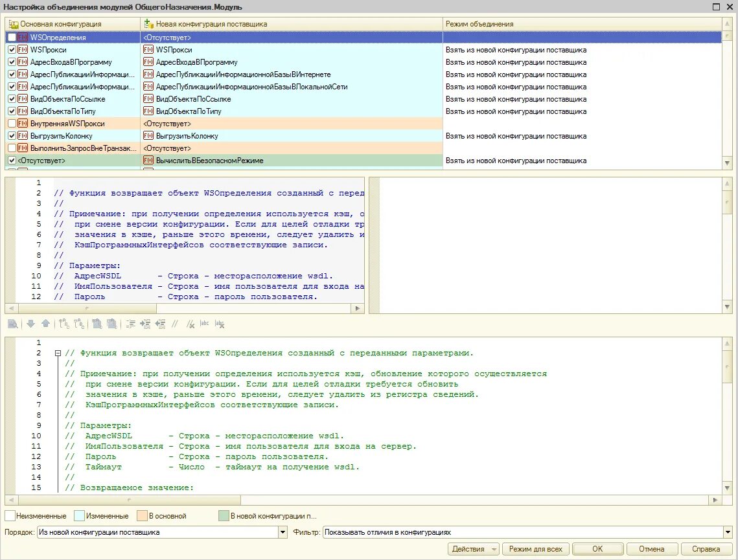
Task: Click the Отмена button
Action: tap(651, 549)
